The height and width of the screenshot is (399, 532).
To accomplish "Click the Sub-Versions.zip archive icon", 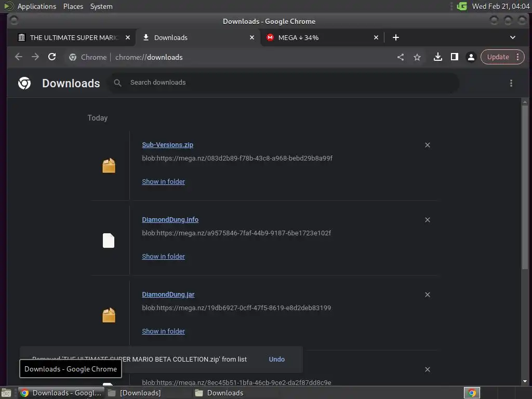I will tap(109, 166).
